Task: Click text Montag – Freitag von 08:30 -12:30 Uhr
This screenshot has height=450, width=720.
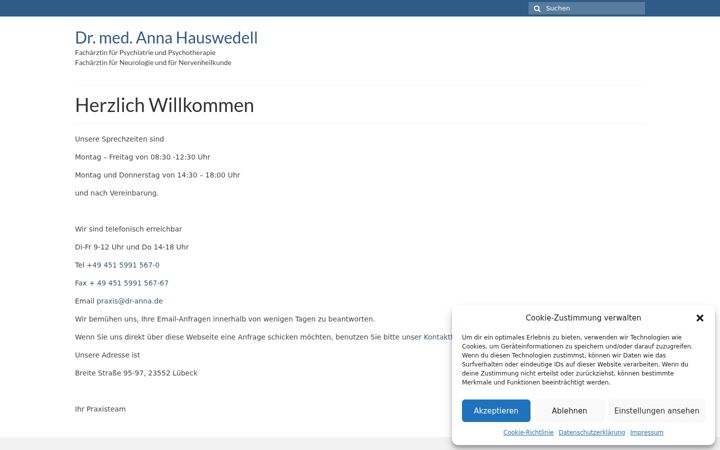Action: pyautogui.click(x=142, y=157)
